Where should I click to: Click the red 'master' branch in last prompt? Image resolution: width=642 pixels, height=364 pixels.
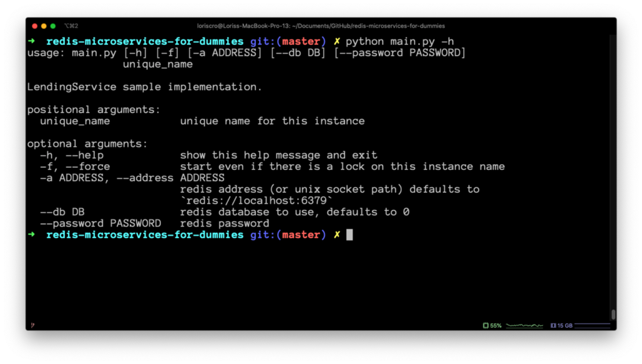click(x=301, y=235)
